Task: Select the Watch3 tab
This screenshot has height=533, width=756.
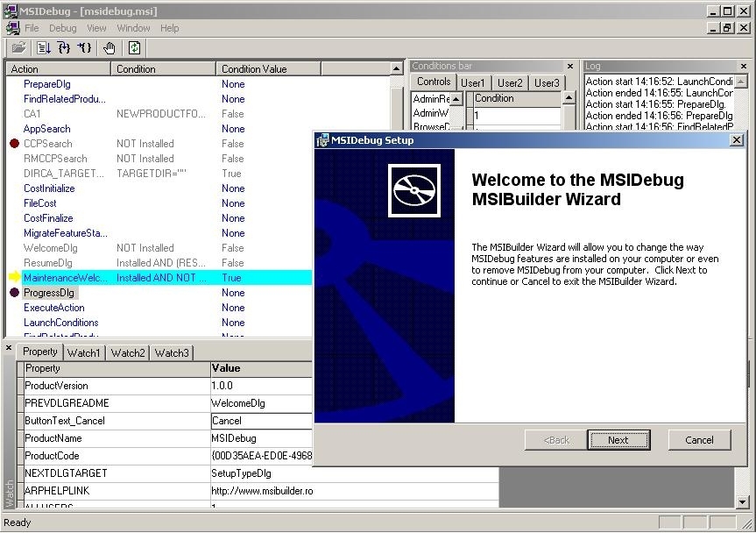Action: tap(172, 353)
